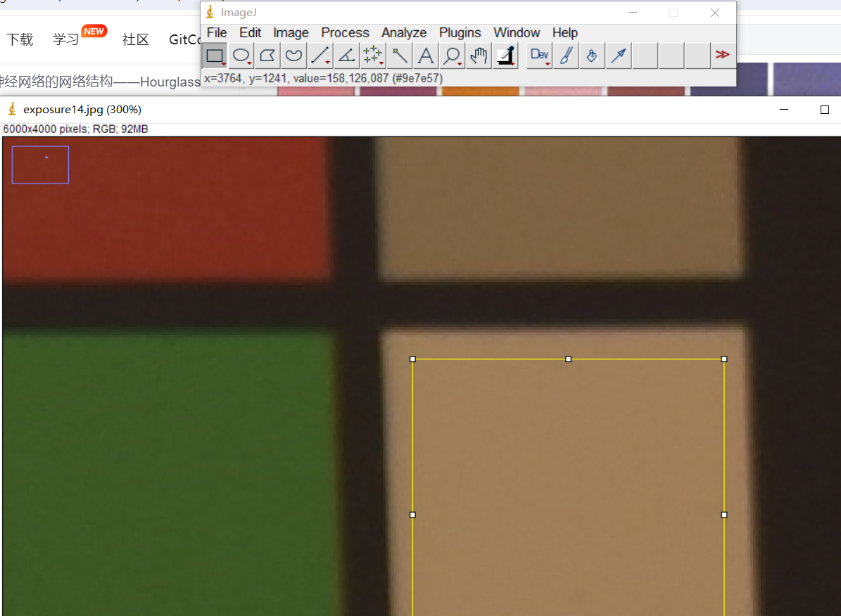Select the Straight Line tool

click(x=320, y=56)
